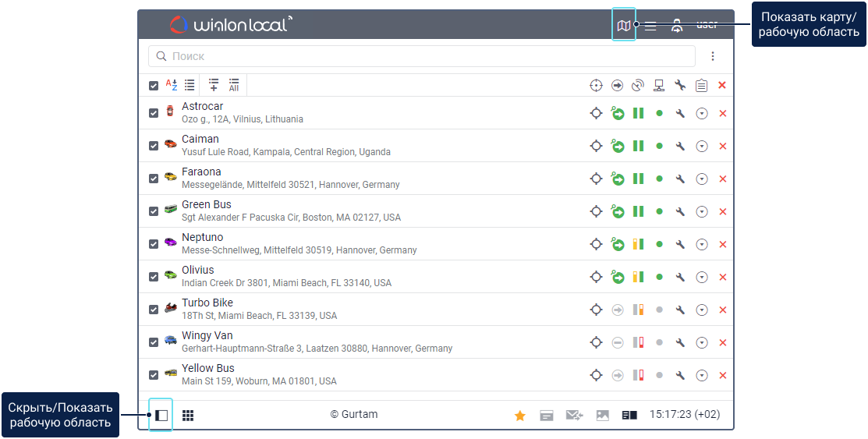Expand Green Bus additional actions dropdown
The width and height of the screenshot is (868, 439).
[x=702, y=211]
